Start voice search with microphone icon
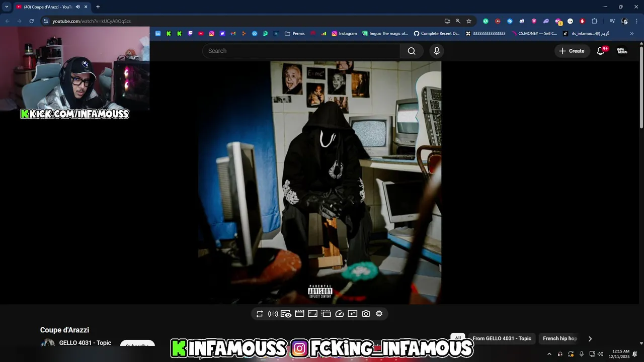 (437, 51)
